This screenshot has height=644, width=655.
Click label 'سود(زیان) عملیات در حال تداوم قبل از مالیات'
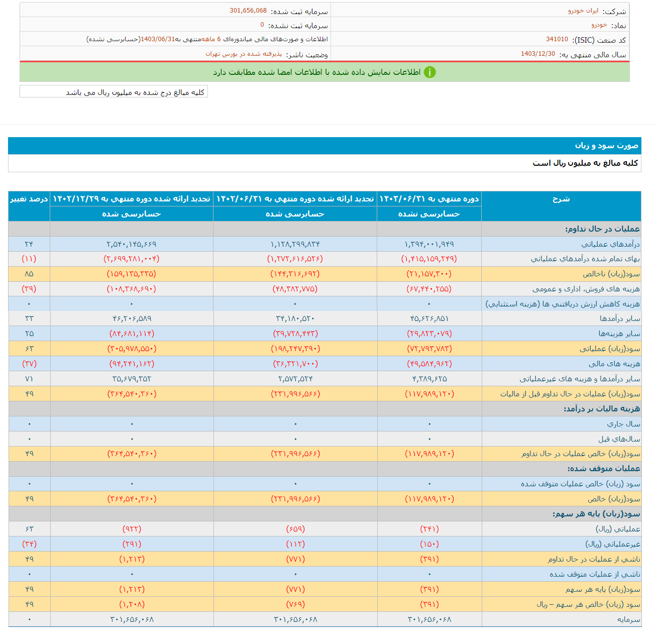pyautogui.click(x=570, y=394)
